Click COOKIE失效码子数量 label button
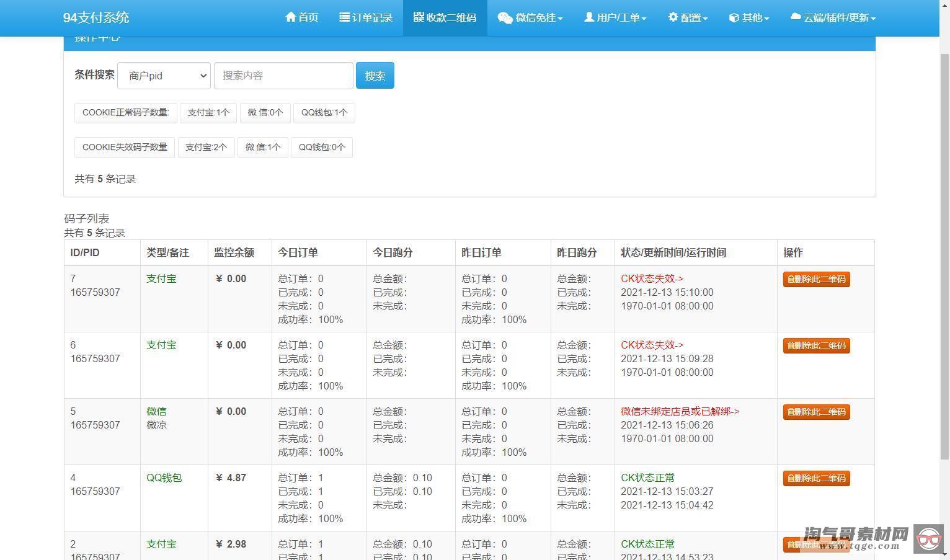This screenshot has height=560, width=950. click(125, 148)
